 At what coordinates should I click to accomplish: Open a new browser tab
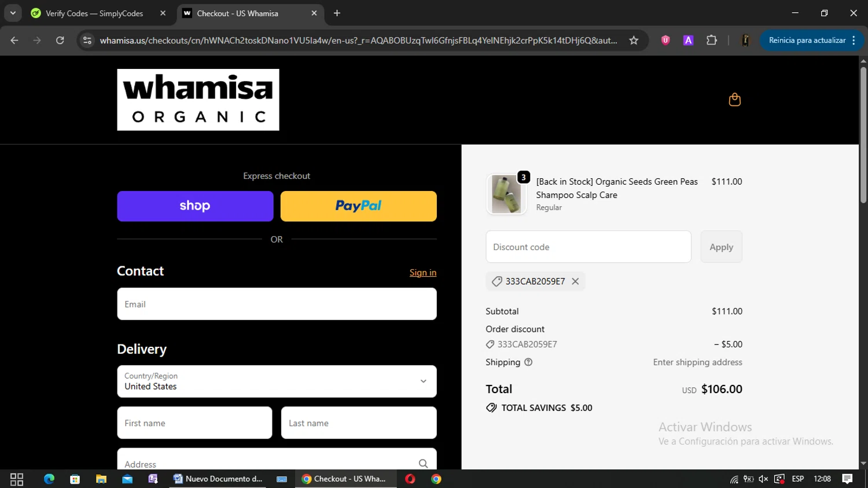click(337, 13)
